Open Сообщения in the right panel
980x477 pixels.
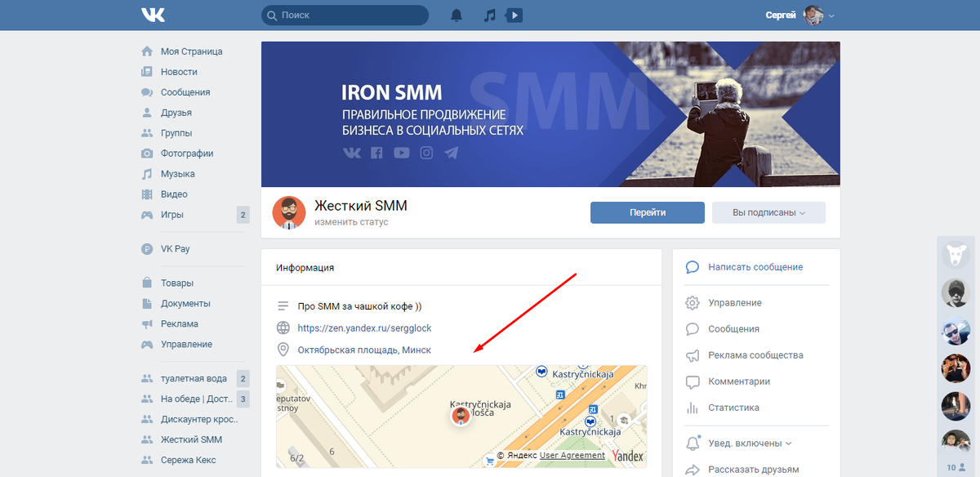733,329
